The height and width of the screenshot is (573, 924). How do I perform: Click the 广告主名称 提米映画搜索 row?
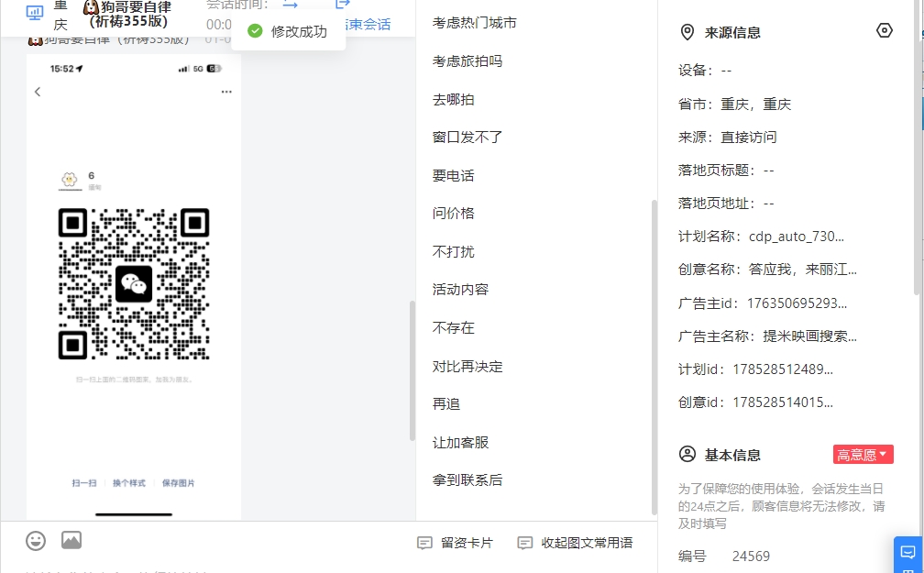click(x=767, y=336)
